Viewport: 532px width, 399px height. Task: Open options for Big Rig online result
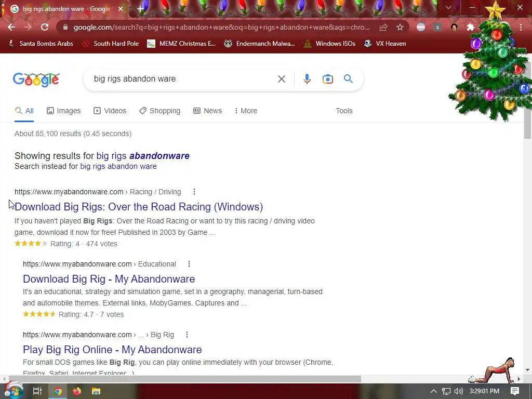(x=187, y=335)
